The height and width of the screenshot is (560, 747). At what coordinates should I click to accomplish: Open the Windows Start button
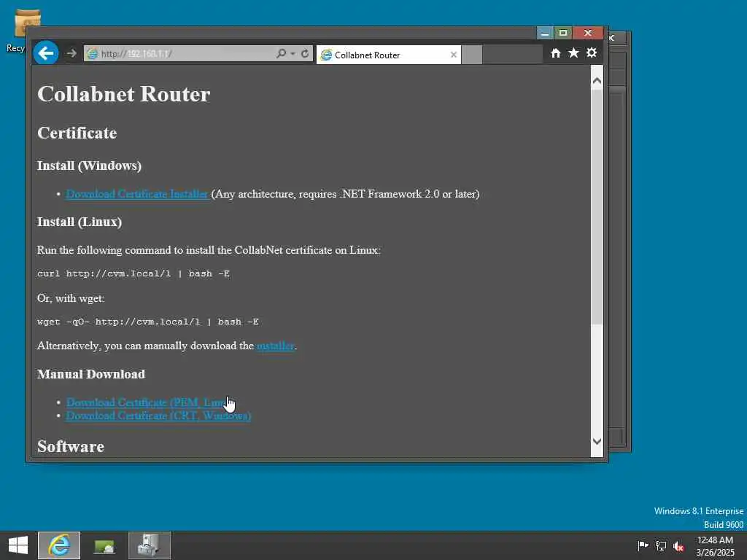(18, 545)
